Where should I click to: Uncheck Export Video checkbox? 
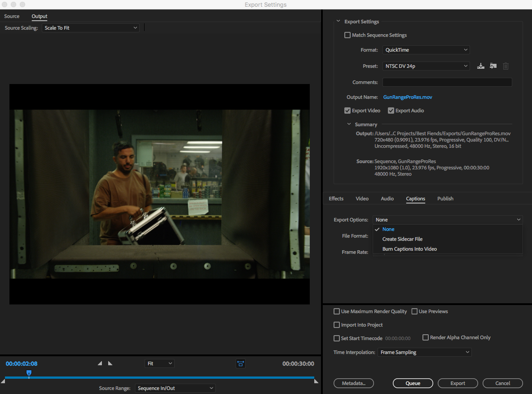pos(347,111)
